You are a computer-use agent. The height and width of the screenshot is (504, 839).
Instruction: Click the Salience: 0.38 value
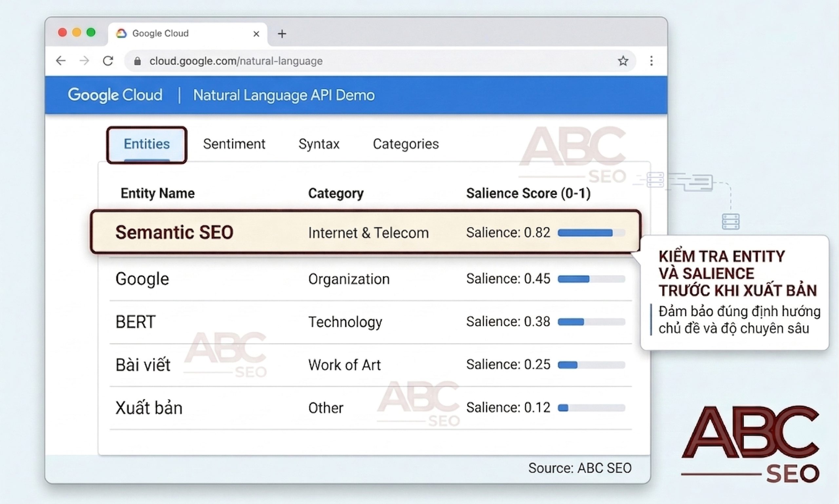[x=508, y=321]
